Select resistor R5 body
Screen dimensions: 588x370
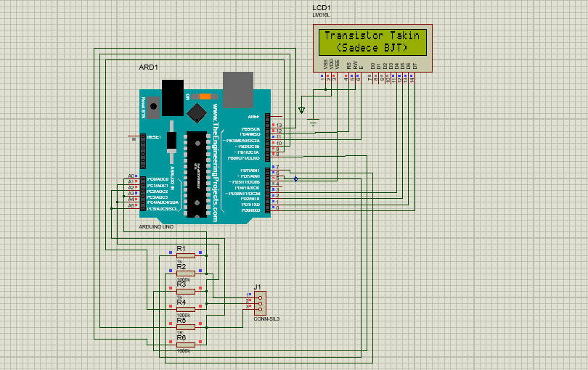(x=186, y=327)
